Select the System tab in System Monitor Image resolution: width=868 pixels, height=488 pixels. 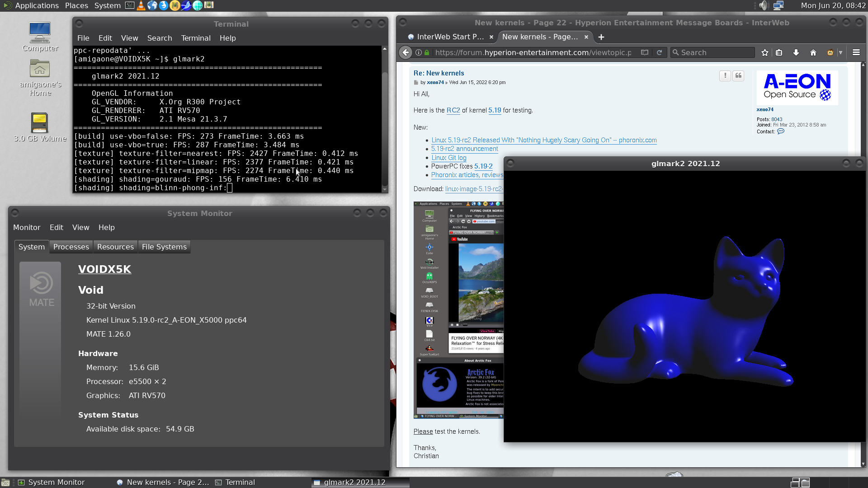click(x=32, y=247)
